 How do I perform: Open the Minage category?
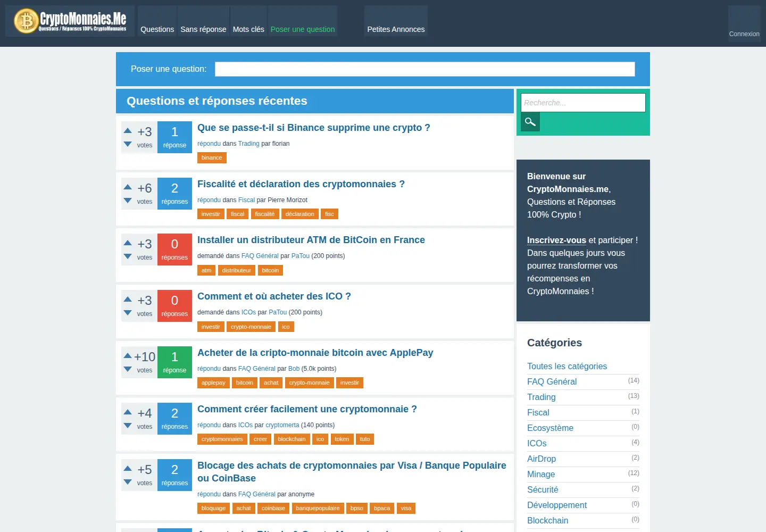pyautogui.click(x=541, y=474)
